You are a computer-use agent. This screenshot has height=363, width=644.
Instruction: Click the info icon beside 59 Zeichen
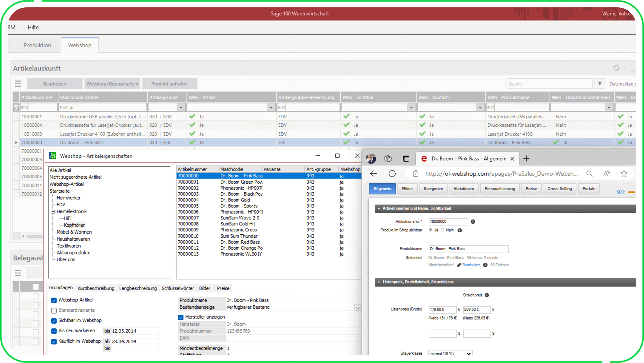tap(485, 265)
